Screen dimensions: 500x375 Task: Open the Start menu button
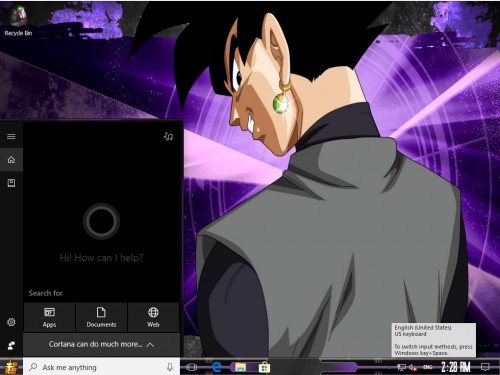[x=11, y=367]
